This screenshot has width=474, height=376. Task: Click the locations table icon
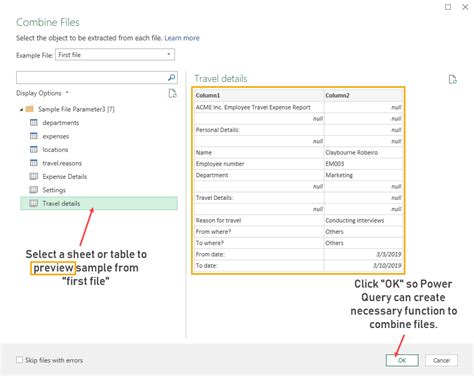34,149
